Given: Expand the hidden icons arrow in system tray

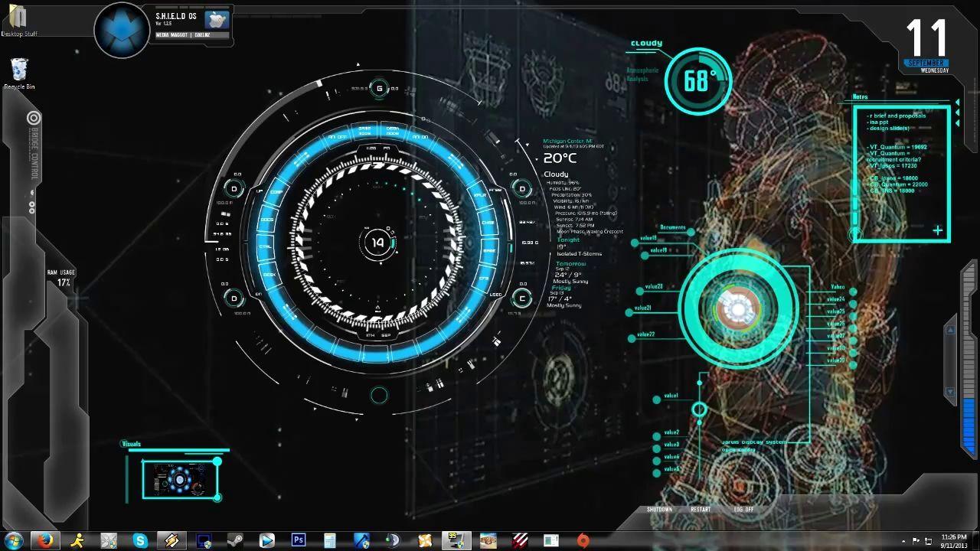Looking at the screenshot, I should [903, 540].
